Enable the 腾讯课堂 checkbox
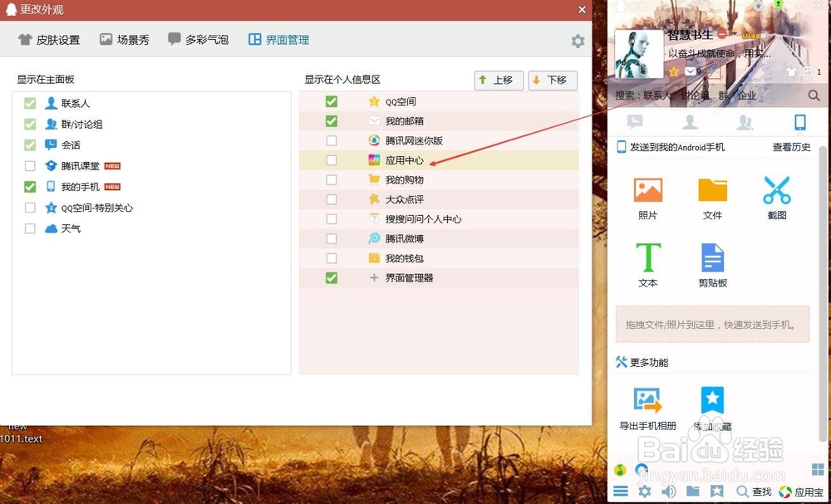The height and width of the screenshot is (504, 831). coord(30,166)
